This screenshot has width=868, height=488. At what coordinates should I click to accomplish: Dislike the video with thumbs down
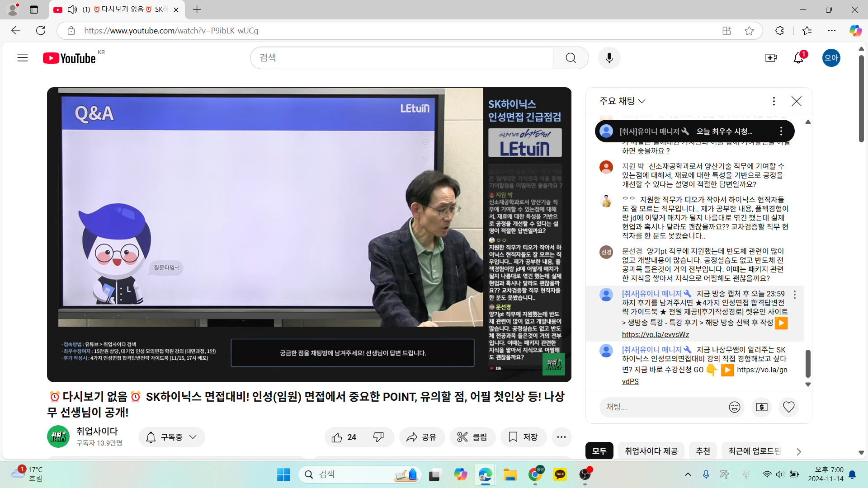378,437
